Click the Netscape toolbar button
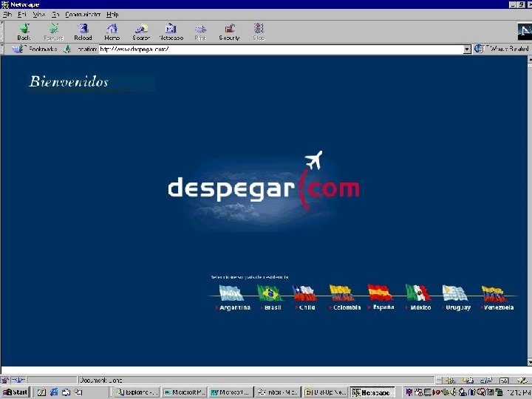 [171, 32]
